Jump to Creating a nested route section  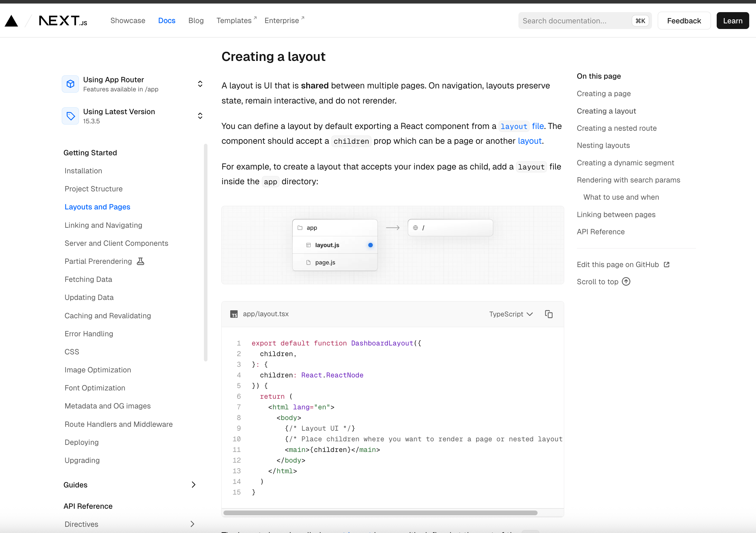coord(617,128)
